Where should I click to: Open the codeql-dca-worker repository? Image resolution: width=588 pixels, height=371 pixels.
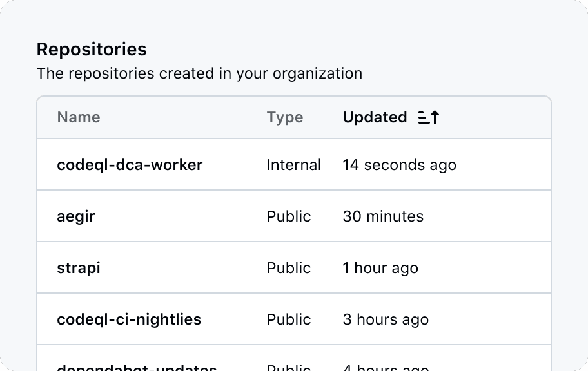tap(130, 165)
